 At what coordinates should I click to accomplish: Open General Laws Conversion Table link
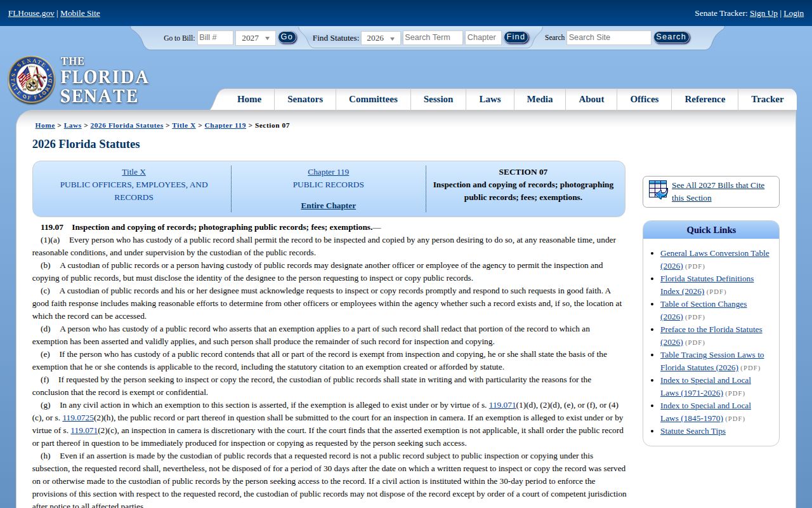[x=714, y=259]
